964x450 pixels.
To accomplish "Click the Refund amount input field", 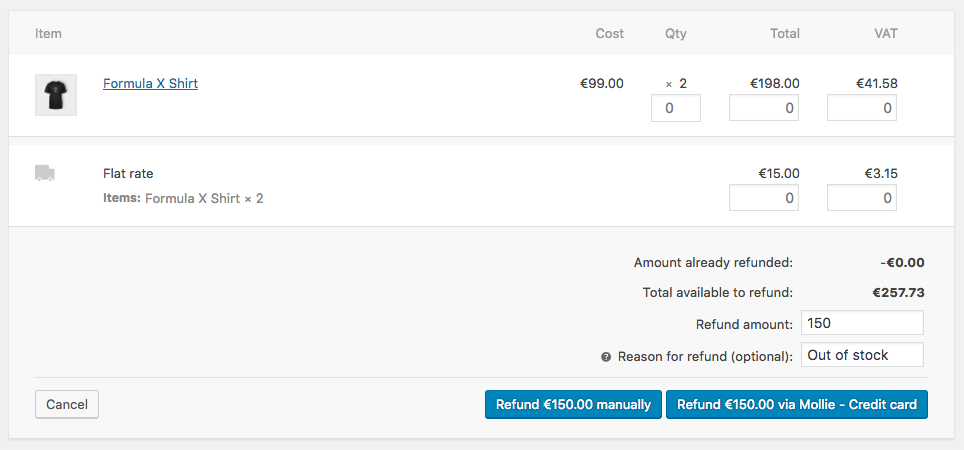I will pos(861,324).
